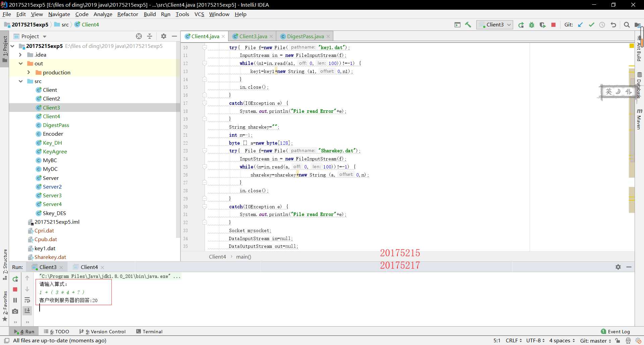Select Sharekey.dat file in project tree

pos(50,257)
